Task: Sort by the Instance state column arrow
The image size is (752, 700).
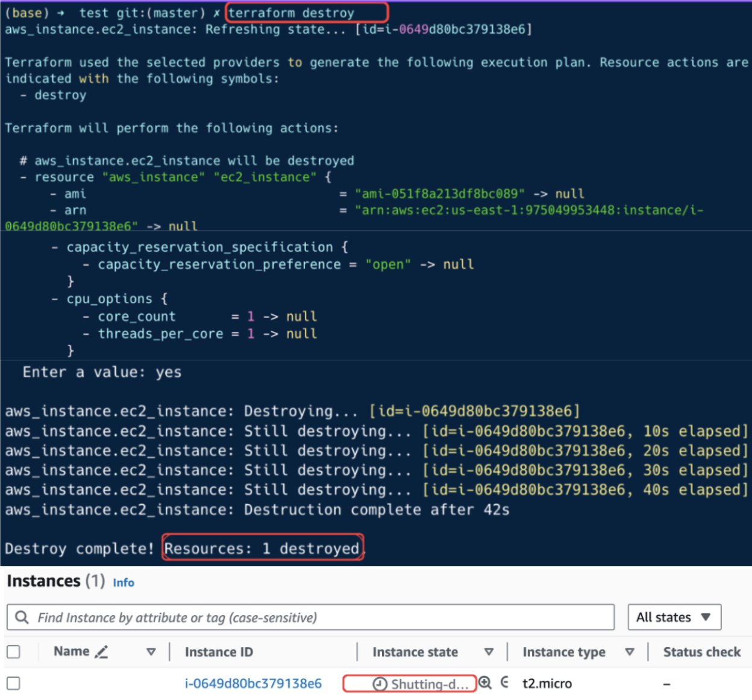Action: click(489, 651)
